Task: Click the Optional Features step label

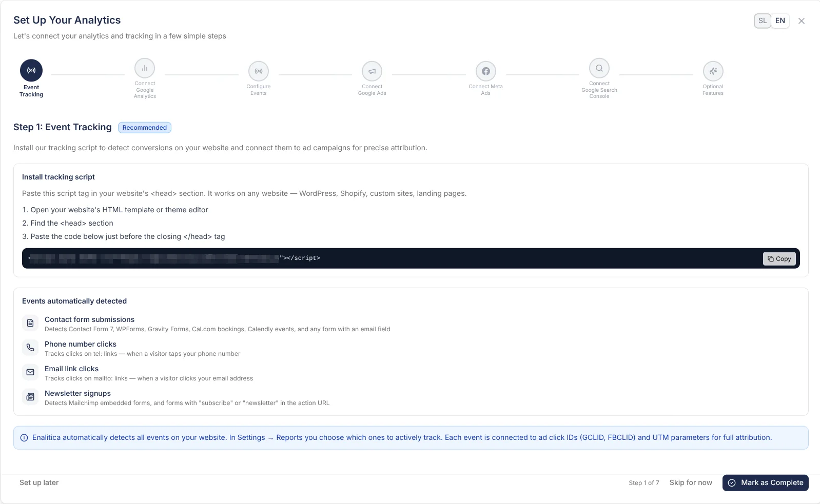Action: click(x=713, y=90)
